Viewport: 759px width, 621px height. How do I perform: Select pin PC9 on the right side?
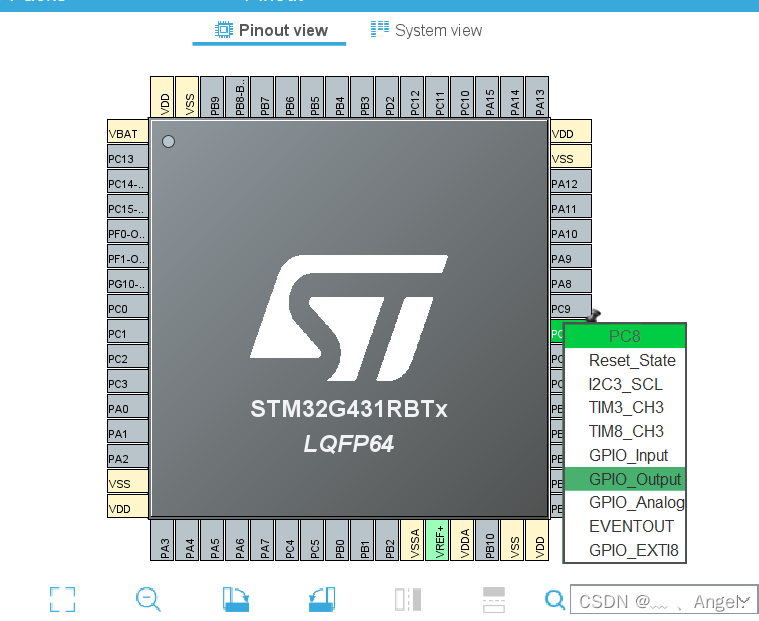pyautogui.click(x=571, y=306)
